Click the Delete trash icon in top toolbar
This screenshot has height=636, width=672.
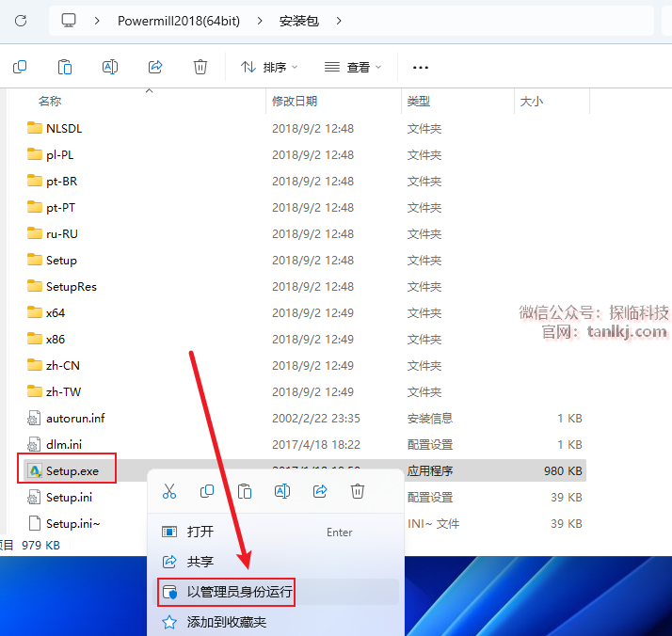200,67
